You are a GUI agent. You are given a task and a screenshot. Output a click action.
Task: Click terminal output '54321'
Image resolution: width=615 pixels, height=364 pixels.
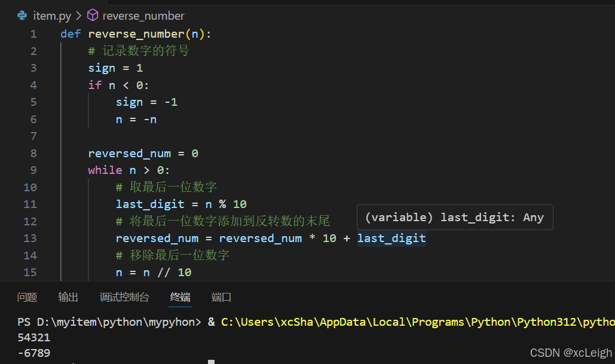click(x=34, y=337)
